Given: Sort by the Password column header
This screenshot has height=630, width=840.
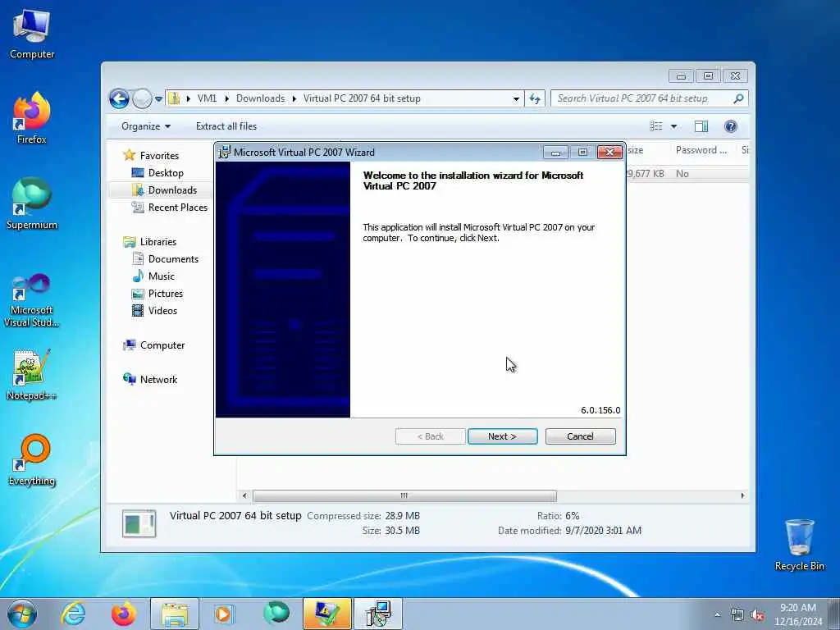Looking at the screenshot, I should [x=701, y=151].
